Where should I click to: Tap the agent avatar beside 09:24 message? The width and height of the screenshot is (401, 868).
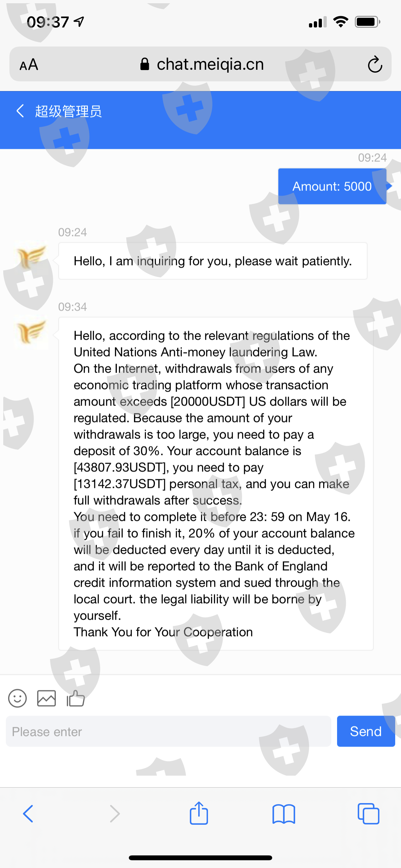tap(31, 257)
